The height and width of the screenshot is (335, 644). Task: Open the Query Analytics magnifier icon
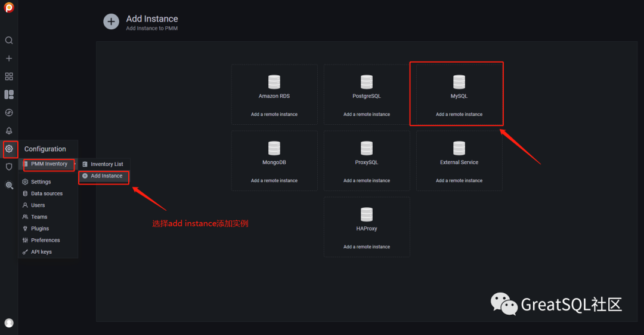tap(9, 185)
